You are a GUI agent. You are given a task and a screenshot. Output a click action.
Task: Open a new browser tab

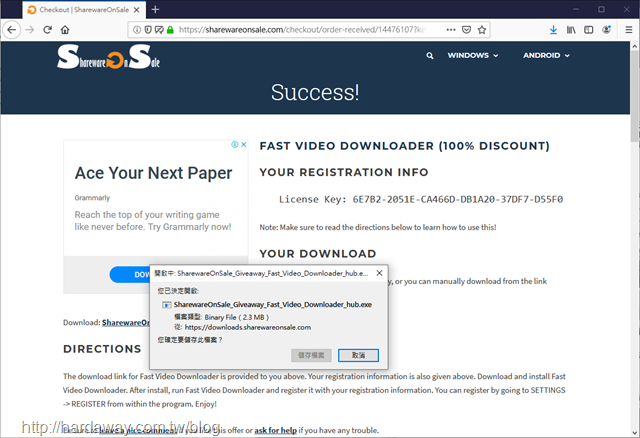pos(155,9)
